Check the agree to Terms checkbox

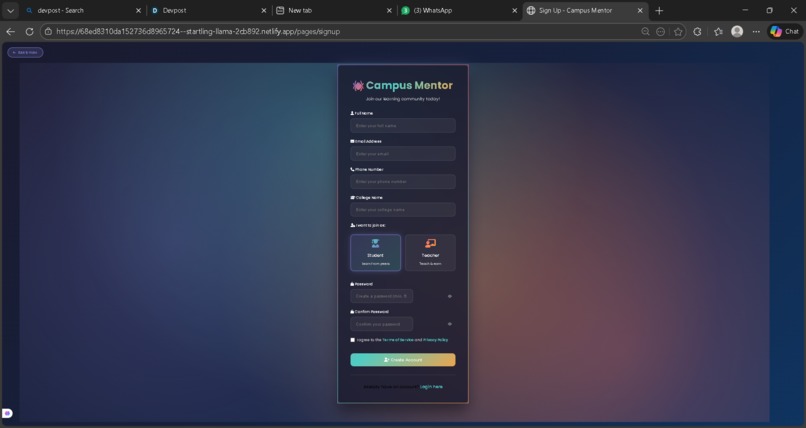point(353,340)
